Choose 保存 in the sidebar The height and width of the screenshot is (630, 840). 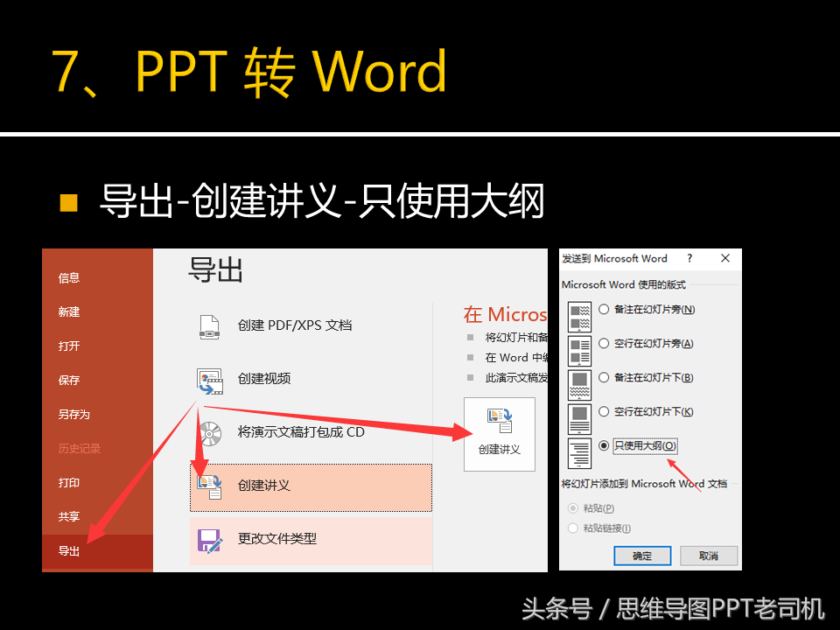tap(69, 381)
